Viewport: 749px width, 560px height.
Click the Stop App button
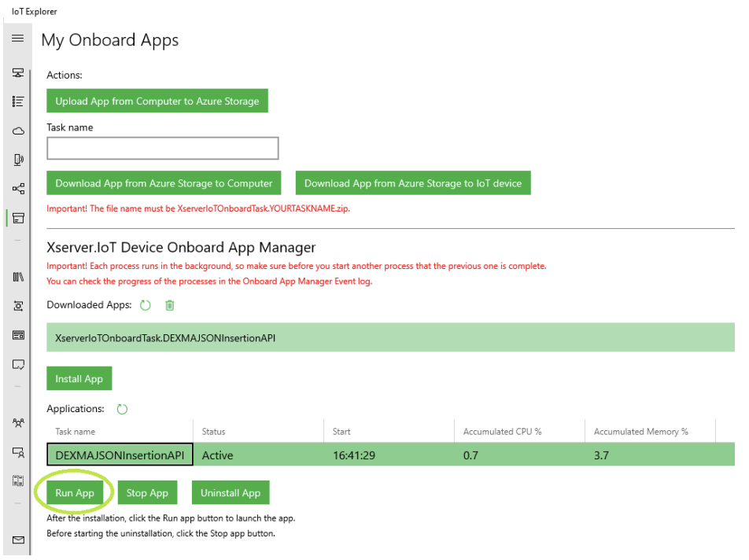tap(147, 492)
